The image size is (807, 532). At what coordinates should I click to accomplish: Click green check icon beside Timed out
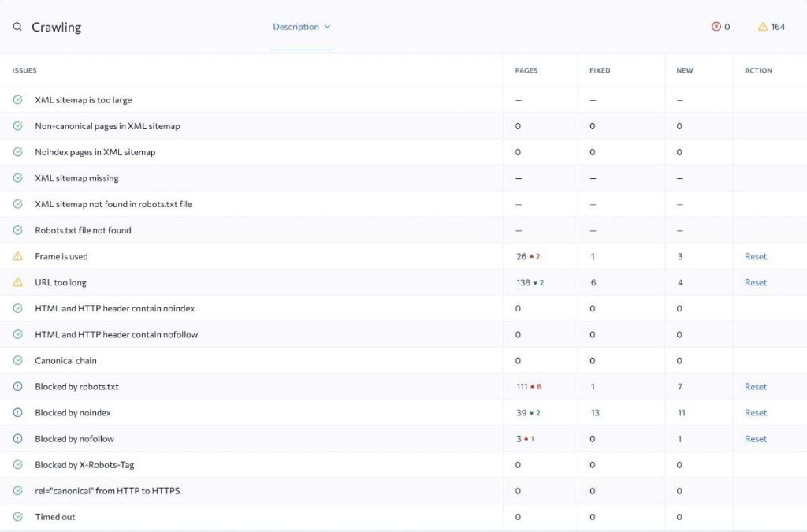point(17,517)
